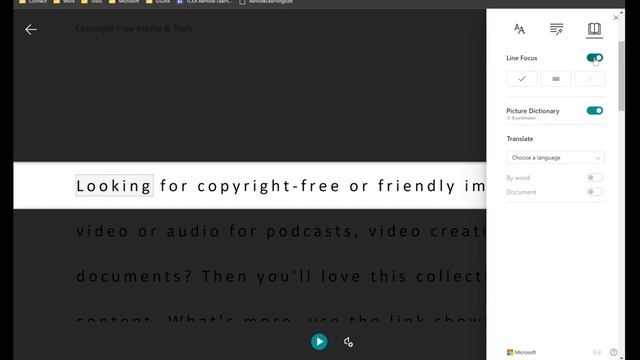The height and width of the screenshot is (360, 640).
Task: Open the Text Preferences tab
Action: coord(519,29)
